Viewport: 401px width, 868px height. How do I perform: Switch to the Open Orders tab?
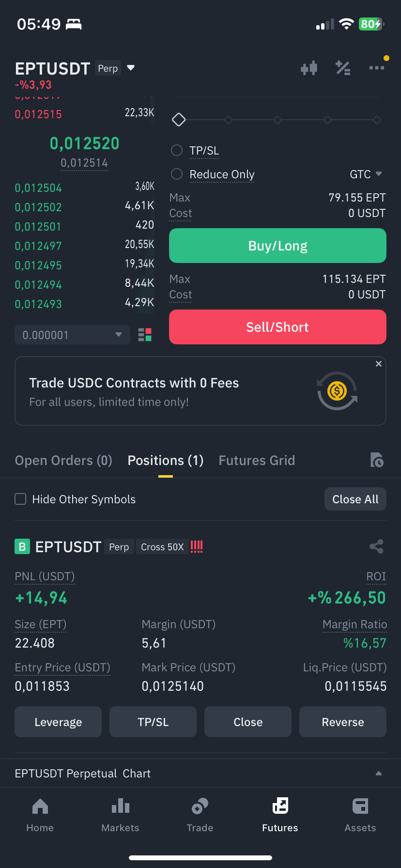(x=63, y=460)
